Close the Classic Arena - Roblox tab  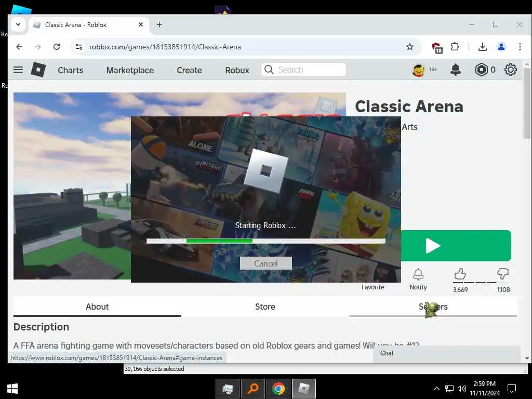tap(141, 24)
